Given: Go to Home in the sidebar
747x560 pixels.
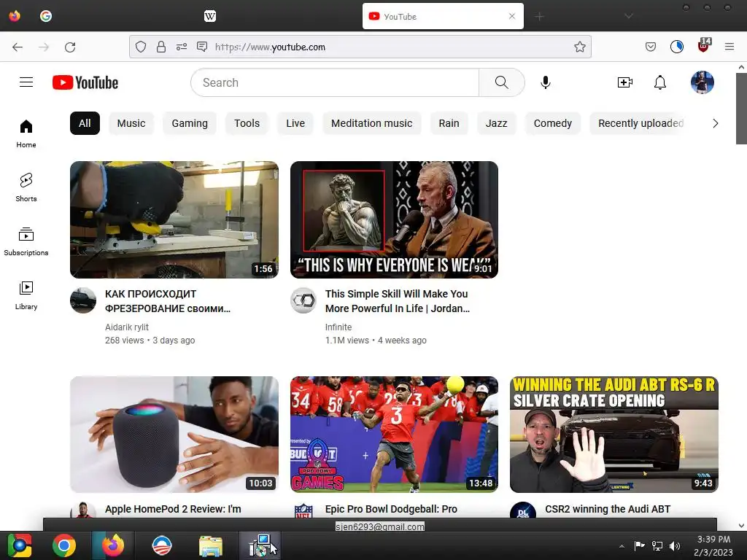Looking at the screenshot, I should click(x=26, y=134).
